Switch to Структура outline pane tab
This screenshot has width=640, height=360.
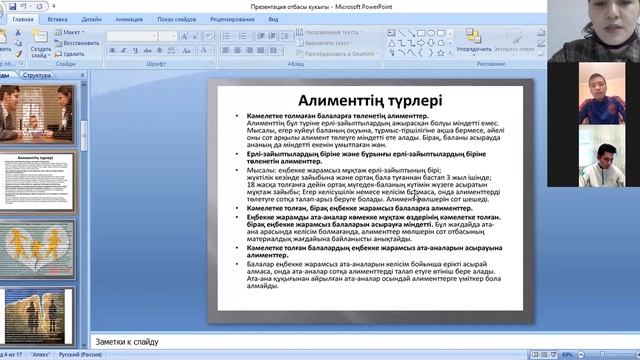point(37,75)
